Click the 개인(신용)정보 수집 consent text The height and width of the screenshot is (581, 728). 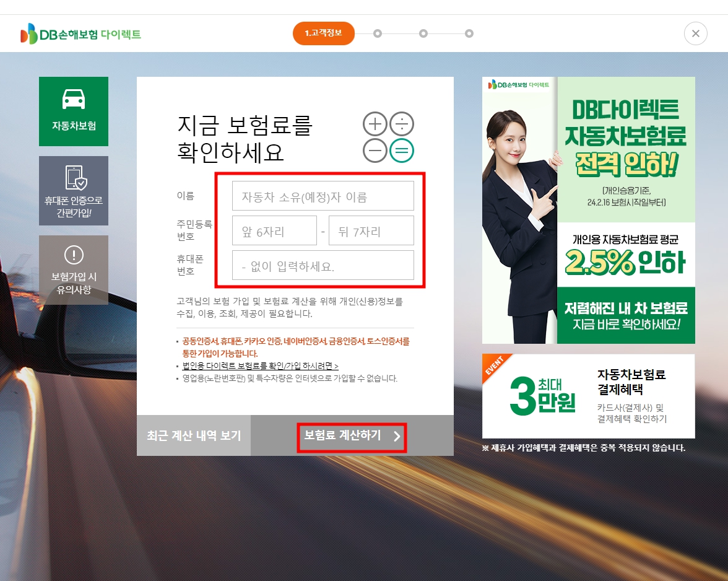(290, 307)
